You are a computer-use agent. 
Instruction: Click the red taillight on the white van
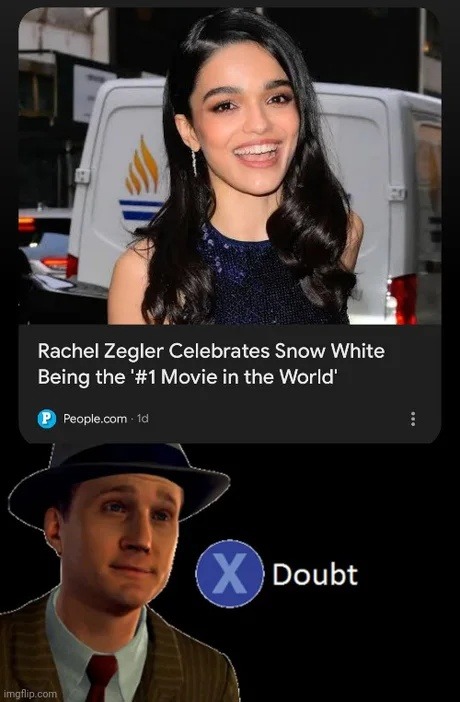tap(403, 299)
